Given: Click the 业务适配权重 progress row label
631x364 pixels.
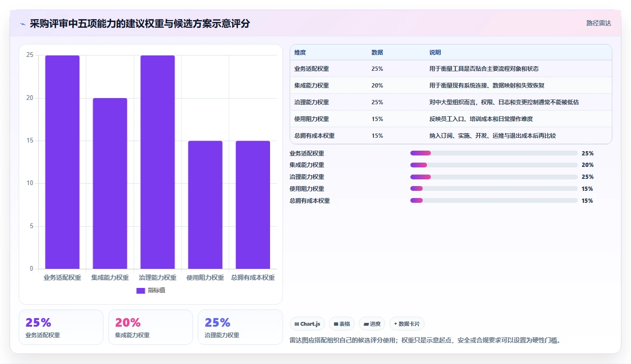Looking at the screenshot, I should tap(307, 154).
